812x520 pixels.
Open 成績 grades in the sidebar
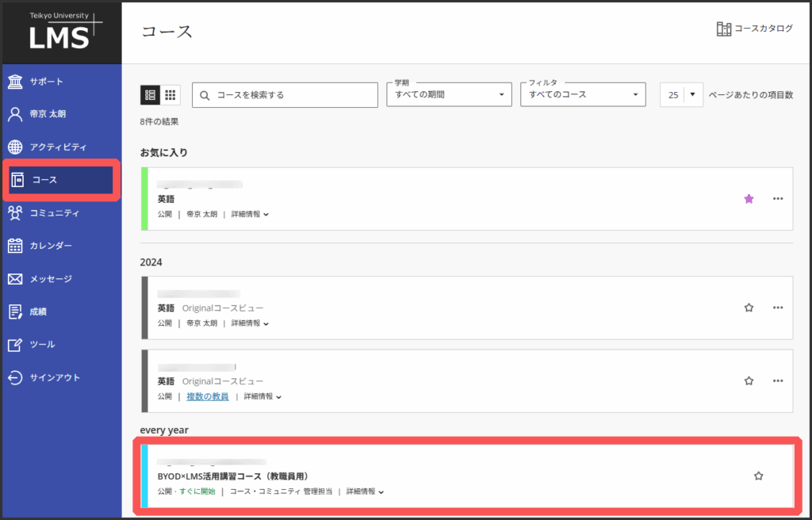pyautogui.click(x=38, y=312)
